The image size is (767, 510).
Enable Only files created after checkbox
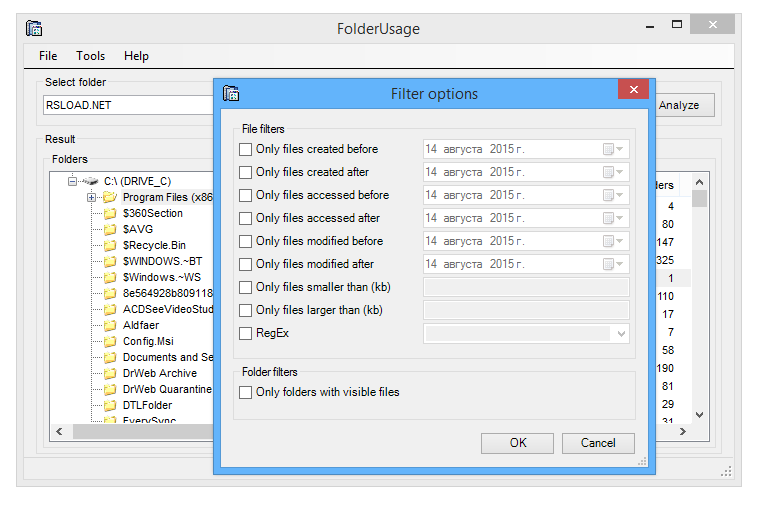pos(246,172)
